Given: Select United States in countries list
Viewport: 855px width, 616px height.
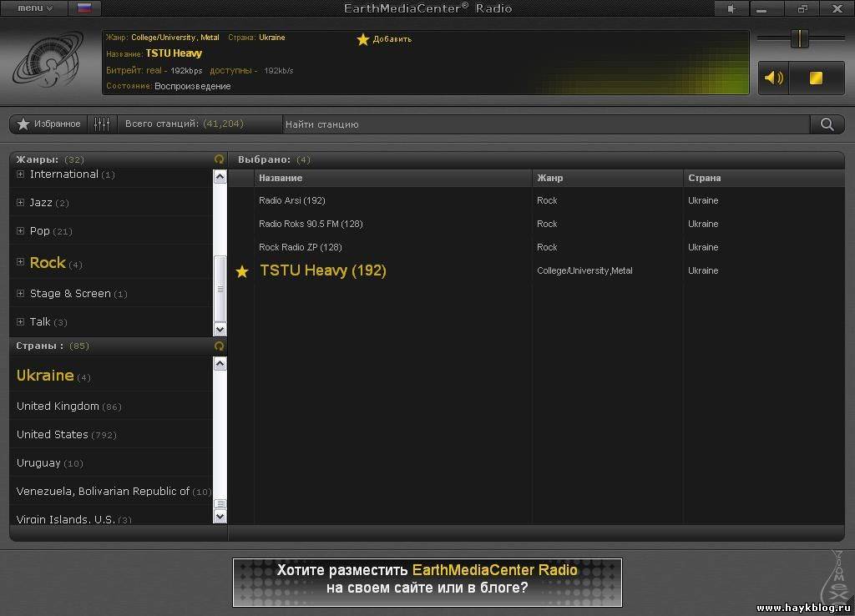Looking at the screenshot, I should click(x=53, y=435).
